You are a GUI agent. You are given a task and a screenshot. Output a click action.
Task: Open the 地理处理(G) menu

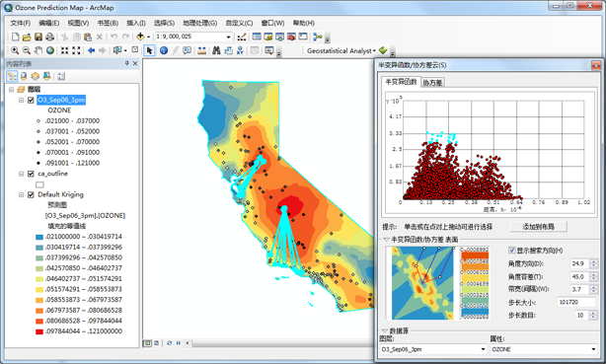point(199,24)
